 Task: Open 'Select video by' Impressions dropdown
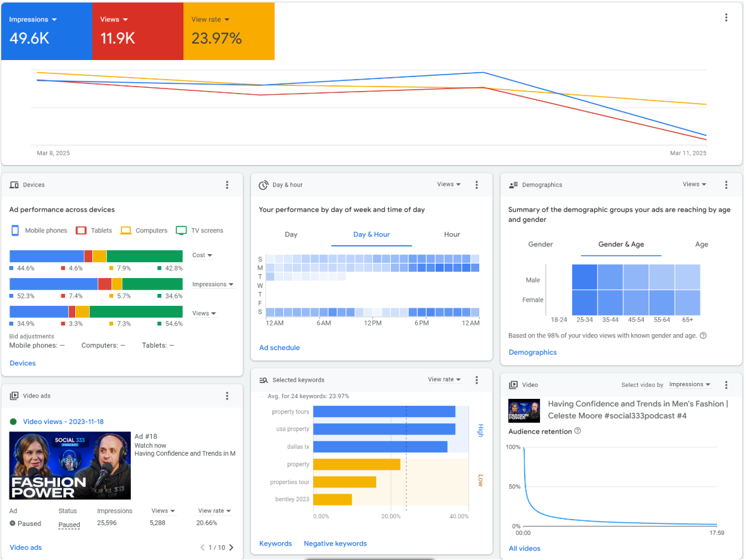[690, 384]
